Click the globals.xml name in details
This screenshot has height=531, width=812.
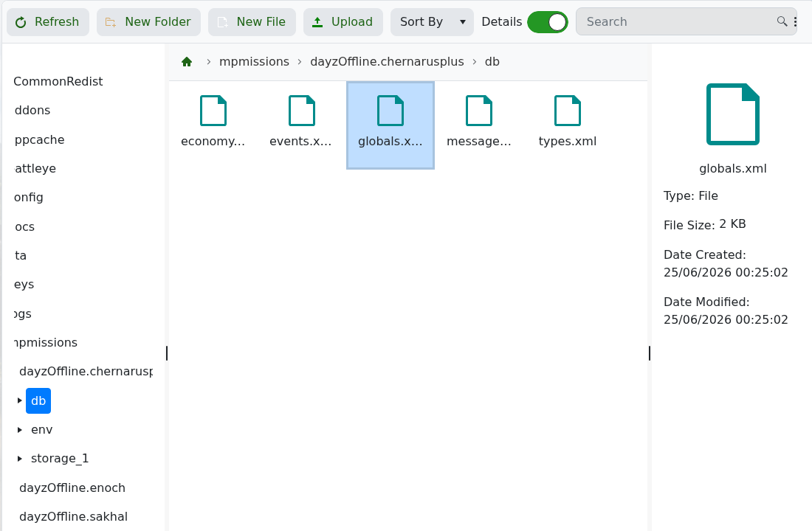(x=733, y=169)
